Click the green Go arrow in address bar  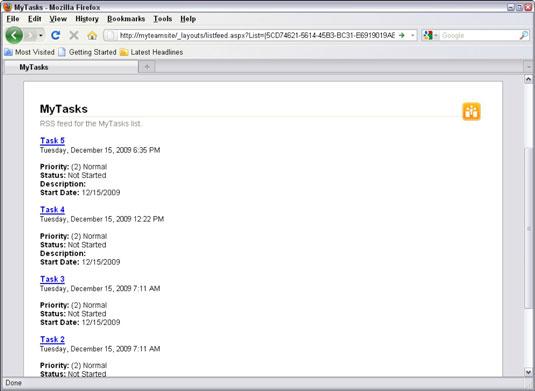coord(402,35)
